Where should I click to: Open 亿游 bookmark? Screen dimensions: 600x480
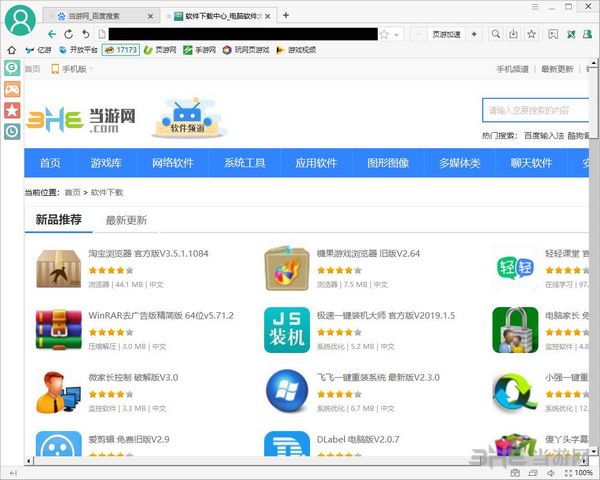tap(38, 50)
